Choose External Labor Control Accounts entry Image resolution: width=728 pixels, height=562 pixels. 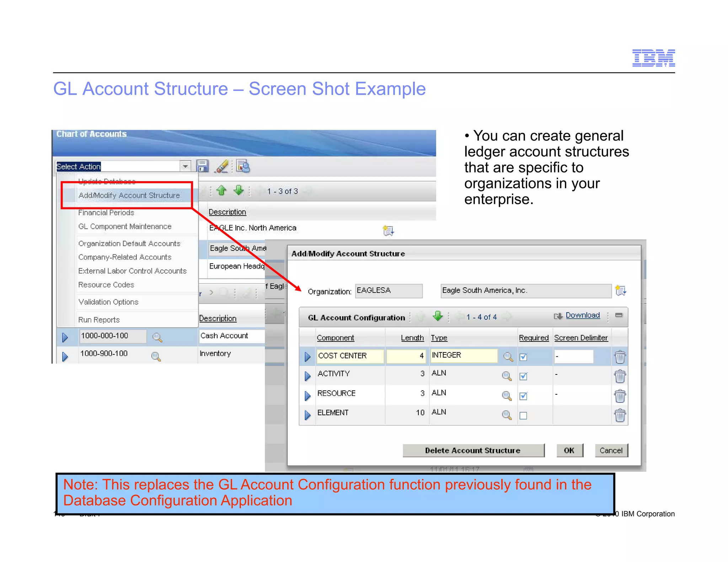click(x=132, y=271)
